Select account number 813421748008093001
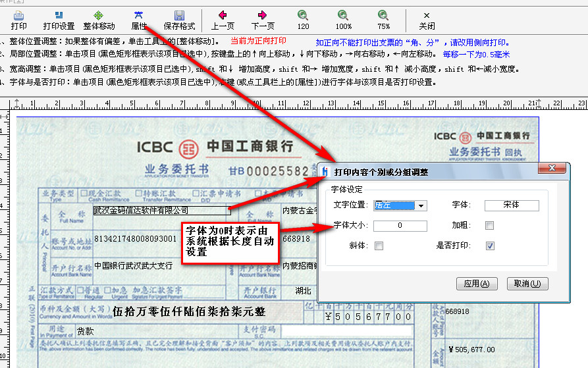The width and height of the screenshot is (588, 368). tap(136, 239)
